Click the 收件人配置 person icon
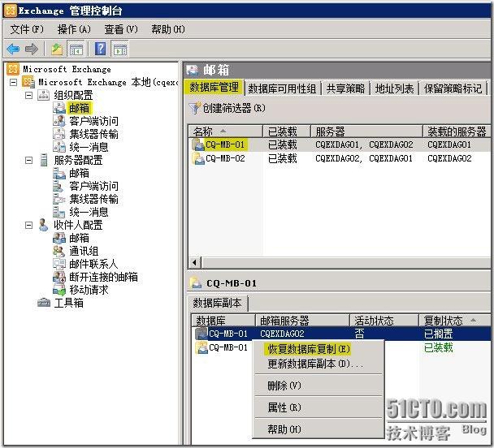The height and width of the screenshot is (448, 494). (x=43, y=225)
